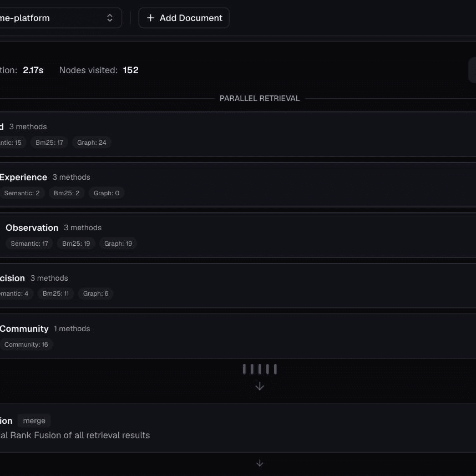Image resolution: width=476 pixels, height=476 pixels.
Task: Click the chip ending in 'ntic: 15'
Action: [13, 143]
